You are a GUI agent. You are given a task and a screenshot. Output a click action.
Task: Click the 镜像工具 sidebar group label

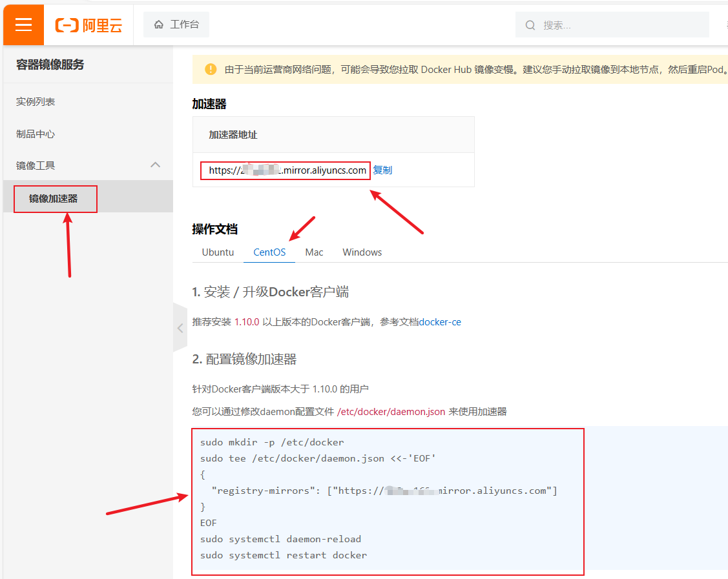click(36, 166)
